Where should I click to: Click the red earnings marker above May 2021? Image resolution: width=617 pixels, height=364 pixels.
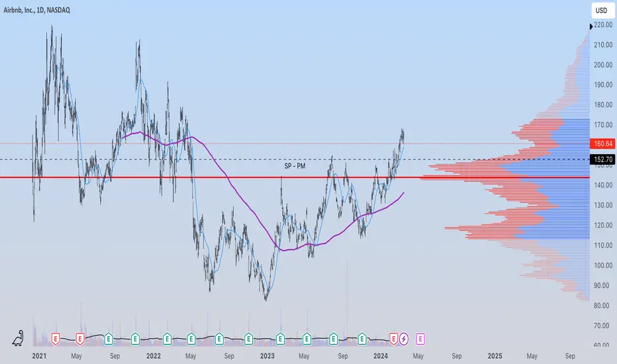point(80,338)
